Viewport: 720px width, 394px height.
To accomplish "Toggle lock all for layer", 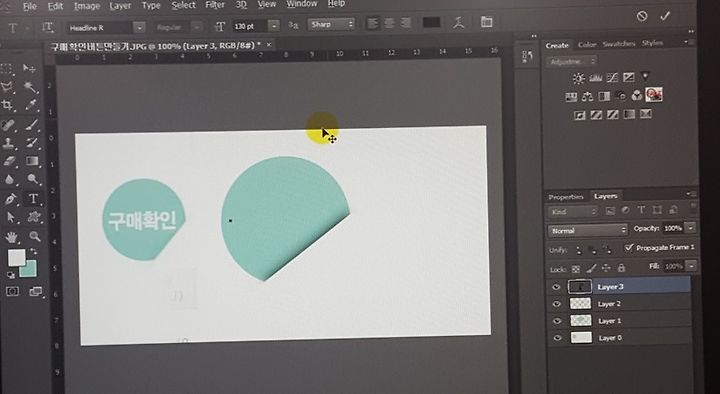I will [621, 268].
